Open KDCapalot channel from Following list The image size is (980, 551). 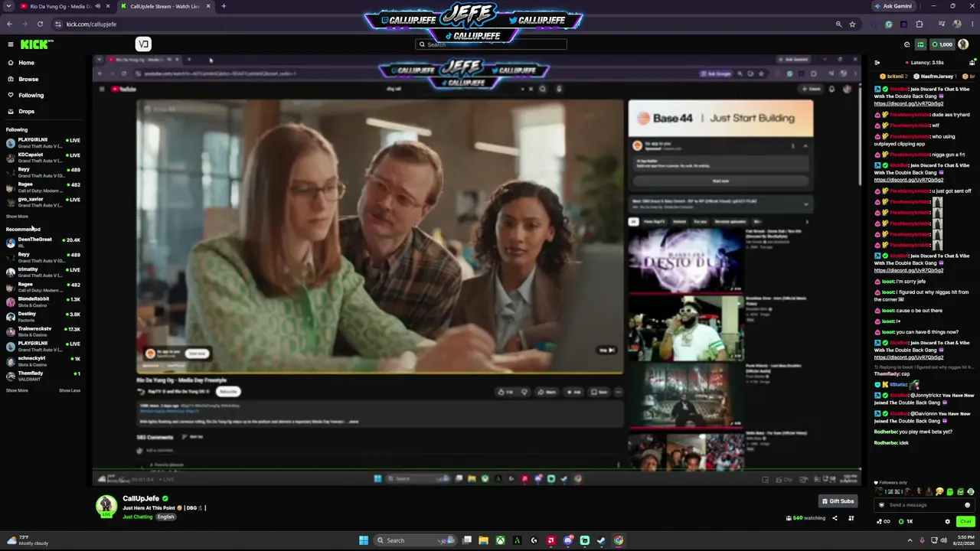(43, 157)
